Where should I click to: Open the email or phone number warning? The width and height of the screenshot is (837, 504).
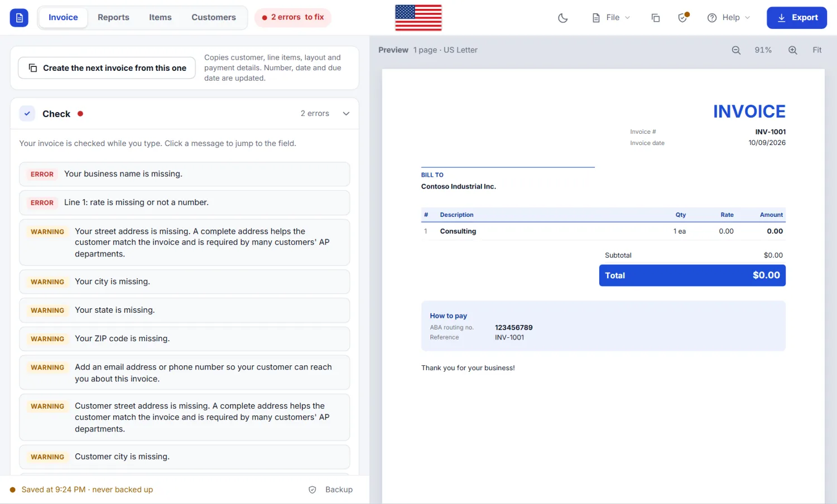point(185,372)
